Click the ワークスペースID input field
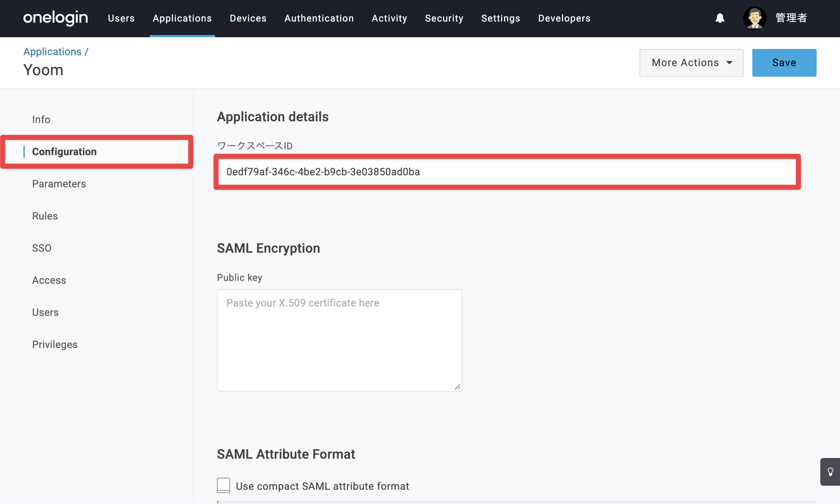840x504 pixels. click(507, 172)
